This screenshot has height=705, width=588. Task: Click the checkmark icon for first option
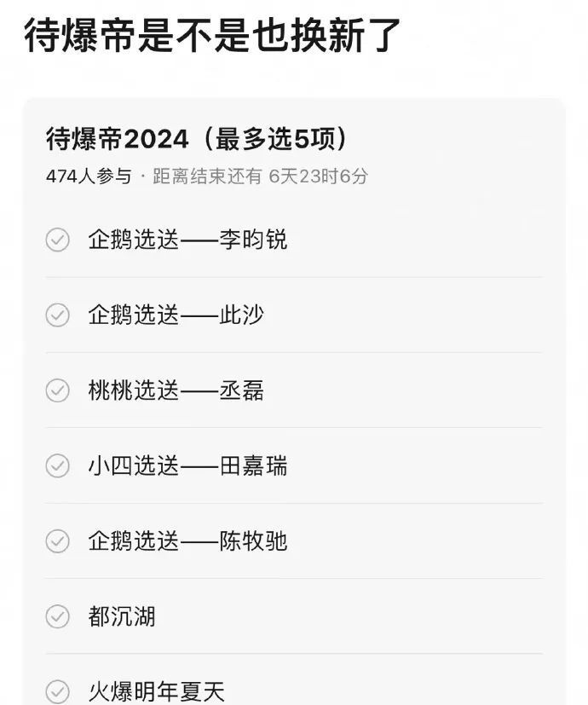tap(57, 241)
